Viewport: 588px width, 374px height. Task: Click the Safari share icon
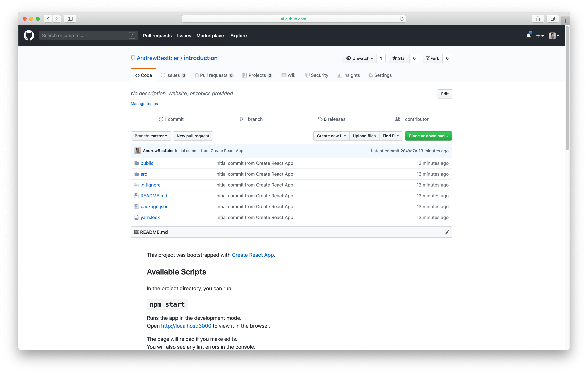point(538,19)
